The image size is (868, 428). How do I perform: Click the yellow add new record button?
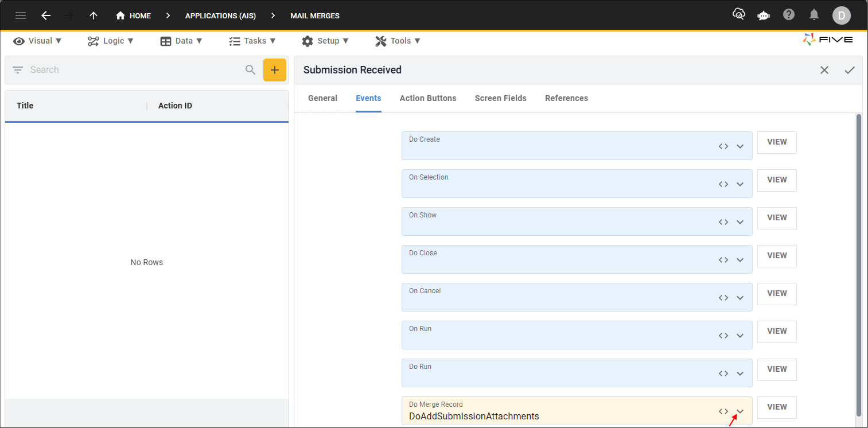tap(274, 70)
